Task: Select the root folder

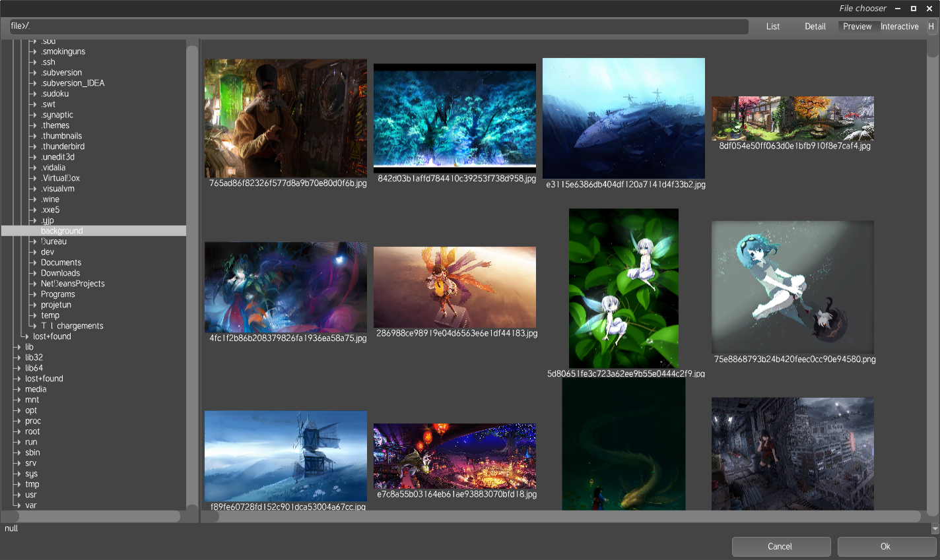Action: pos(32,431)
